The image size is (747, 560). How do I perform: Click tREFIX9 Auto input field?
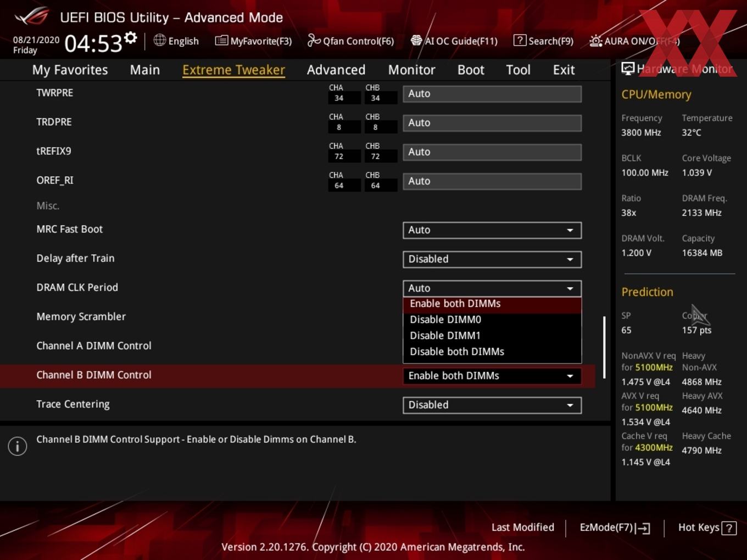click(x=492, y=152)
